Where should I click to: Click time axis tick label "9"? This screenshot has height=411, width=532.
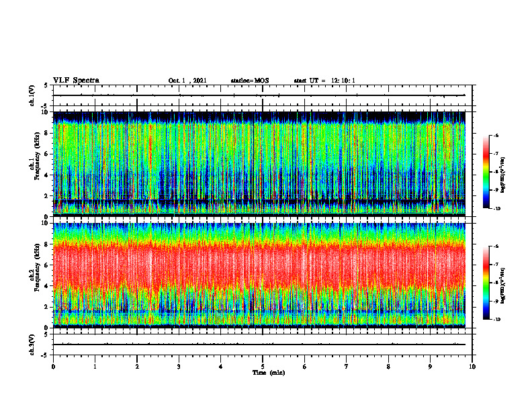[x=430, y=367]
